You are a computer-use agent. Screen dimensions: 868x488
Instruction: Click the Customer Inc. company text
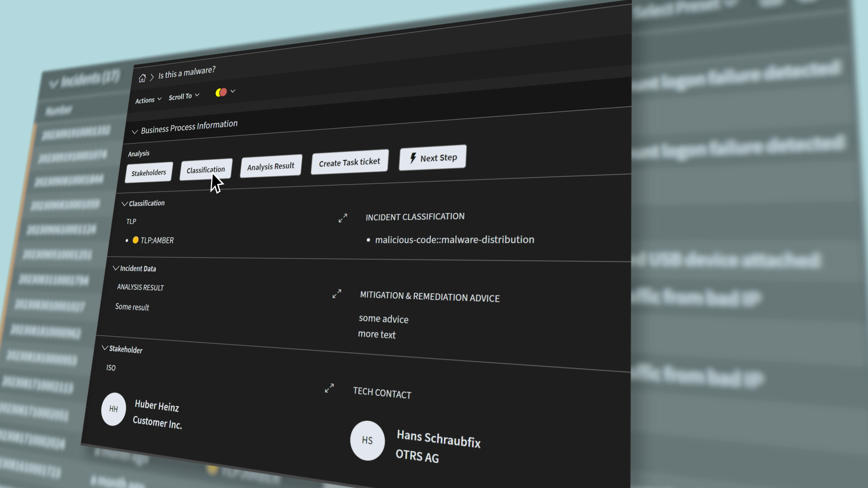tap(157, 422)
